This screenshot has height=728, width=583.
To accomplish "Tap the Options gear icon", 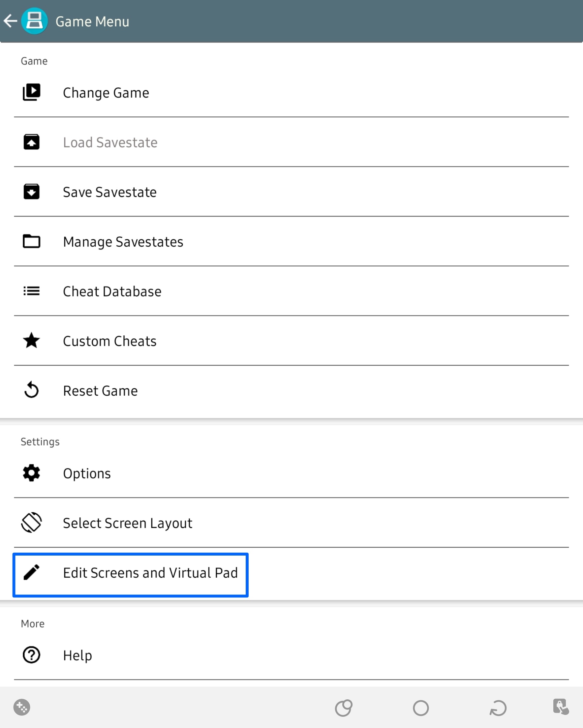I will pos(31,473).
